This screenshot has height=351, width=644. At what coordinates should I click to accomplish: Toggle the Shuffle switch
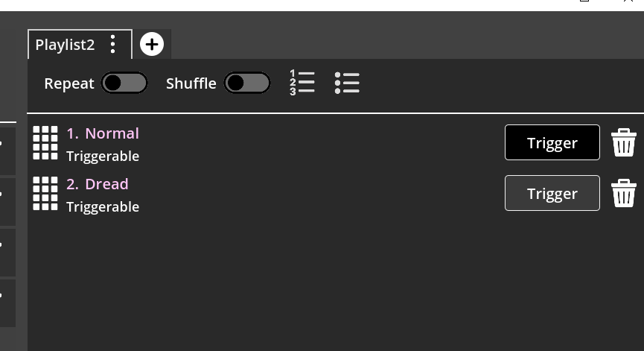click(x=247, y=83)
